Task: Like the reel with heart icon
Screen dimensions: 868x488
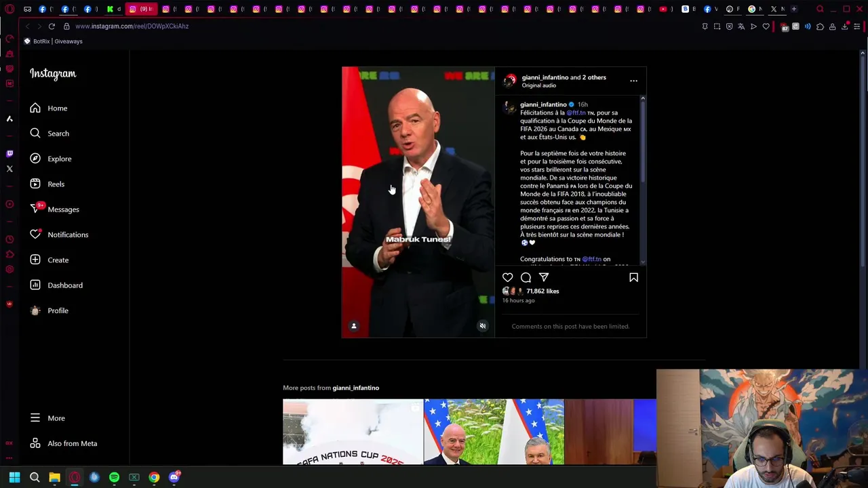Action: 507,277
